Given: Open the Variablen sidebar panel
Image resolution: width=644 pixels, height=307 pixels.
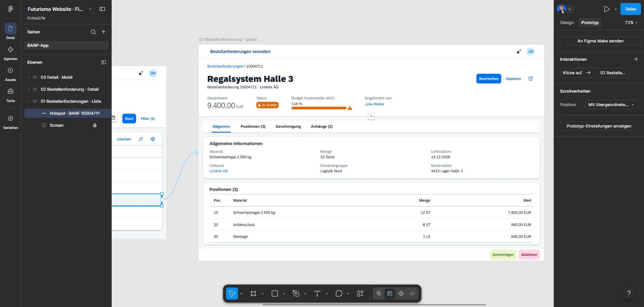Looking at the screenshot, I should tap(10, 122).
